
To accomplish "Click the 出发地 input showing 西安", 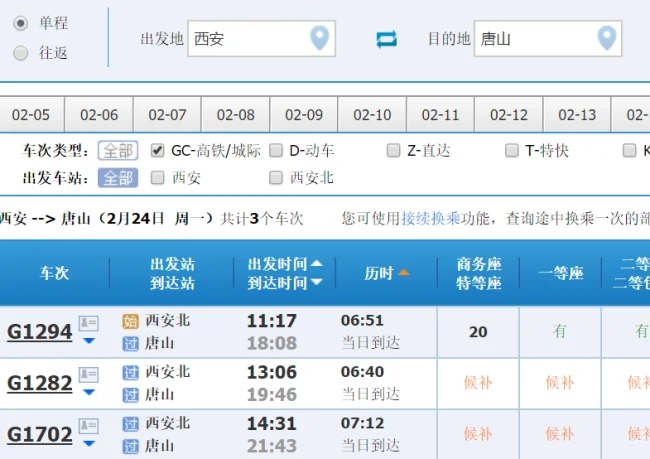I will pyautogui.click(x=261, y=39).
